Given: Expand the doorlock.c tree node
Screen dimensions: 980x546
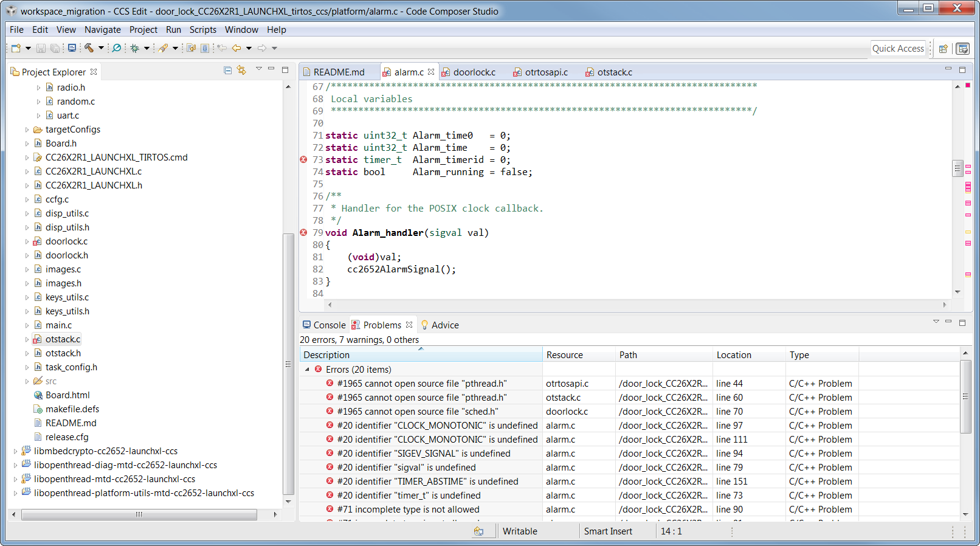Looking at the screenshot, I should (x=27, y=241).
